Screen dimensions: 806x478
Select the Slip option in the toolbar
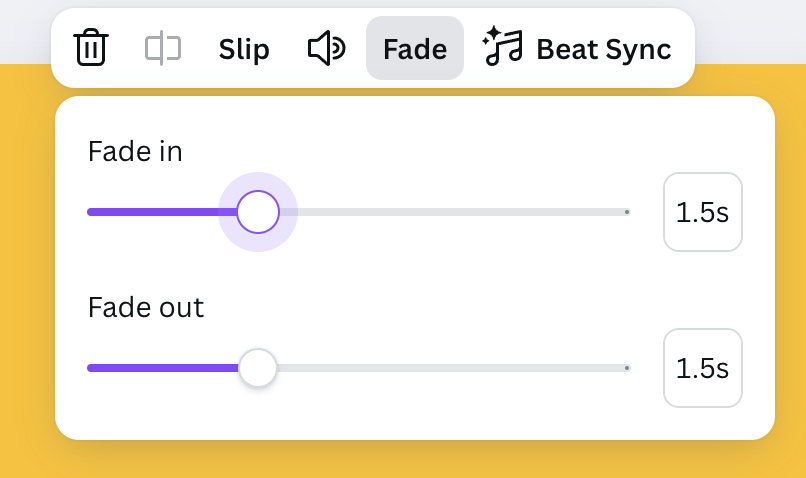(x=244, y=49)
